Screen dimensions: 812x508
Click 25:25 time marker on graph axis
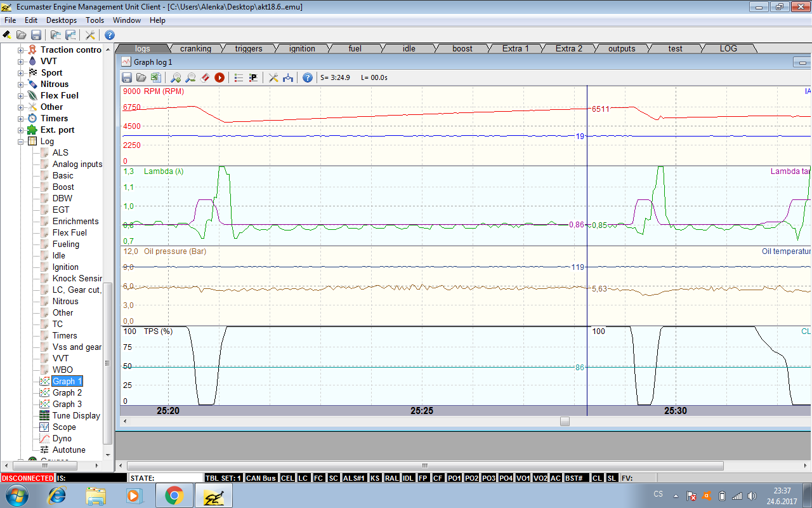pyautogui.click(x=422, y=411)
